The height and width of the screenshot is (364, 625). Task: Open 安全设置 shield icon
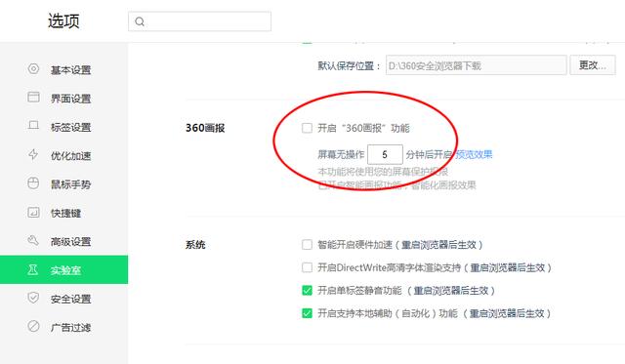pyautogui.click(x=33, y=298)
